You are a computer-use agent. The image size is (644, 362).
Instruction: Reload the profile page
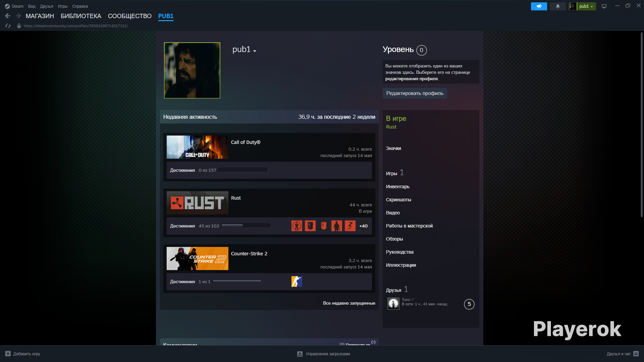pos(8,26)
